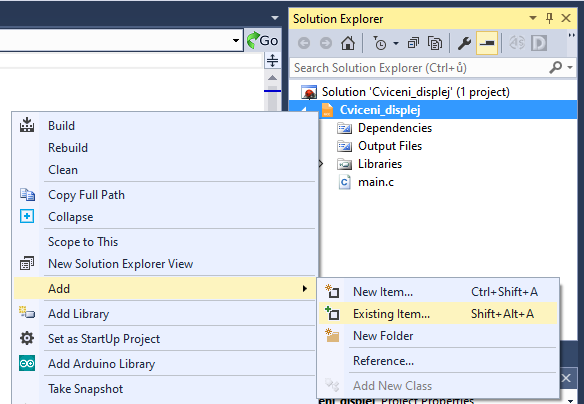Open search options dropdown arrow
The image size is (584, 404).
point(570,67)
